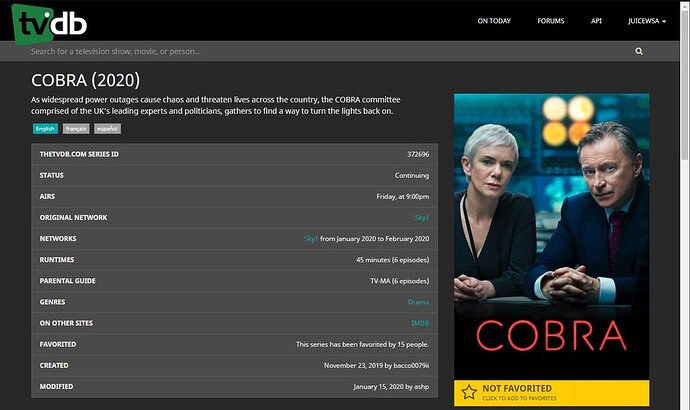Switch to español language tag
The width and height of the screenshot is (690, 410).
(x=107, y=128)
